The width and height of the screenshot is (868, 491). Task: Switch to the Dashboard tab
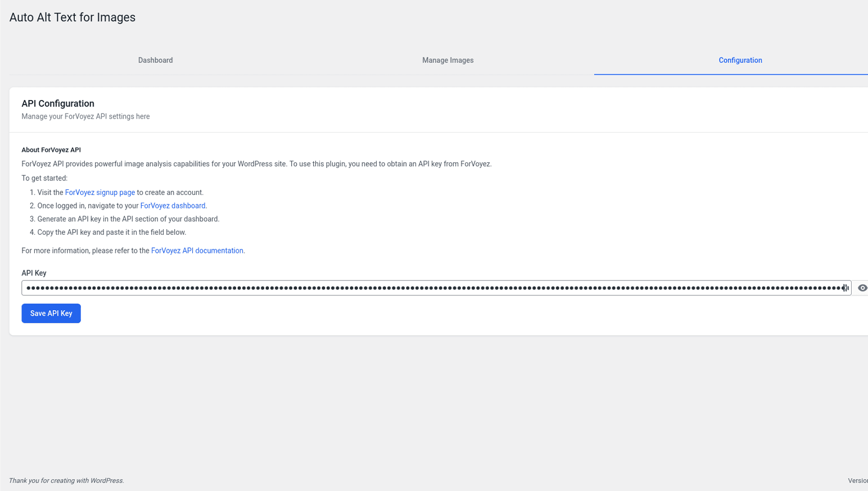(x=155, y=60)
